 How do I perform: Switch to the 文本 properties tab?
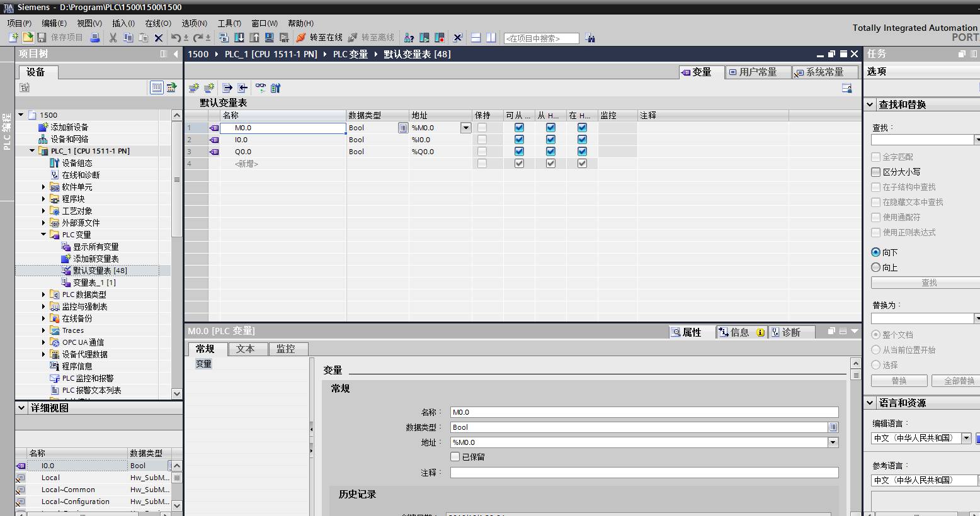pos(248,349)
